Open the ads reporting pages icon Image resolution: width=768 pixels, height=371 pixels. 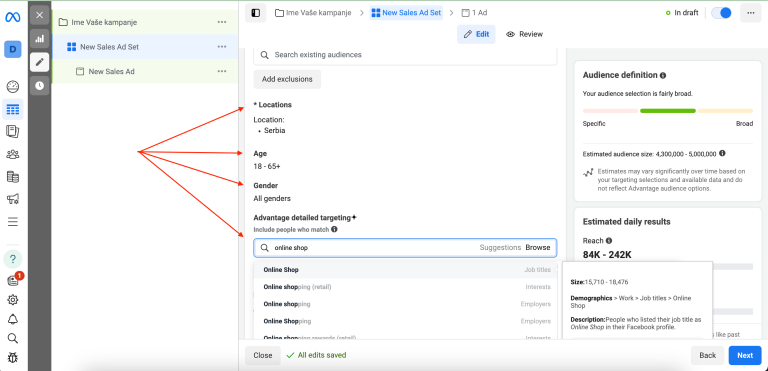13,131
